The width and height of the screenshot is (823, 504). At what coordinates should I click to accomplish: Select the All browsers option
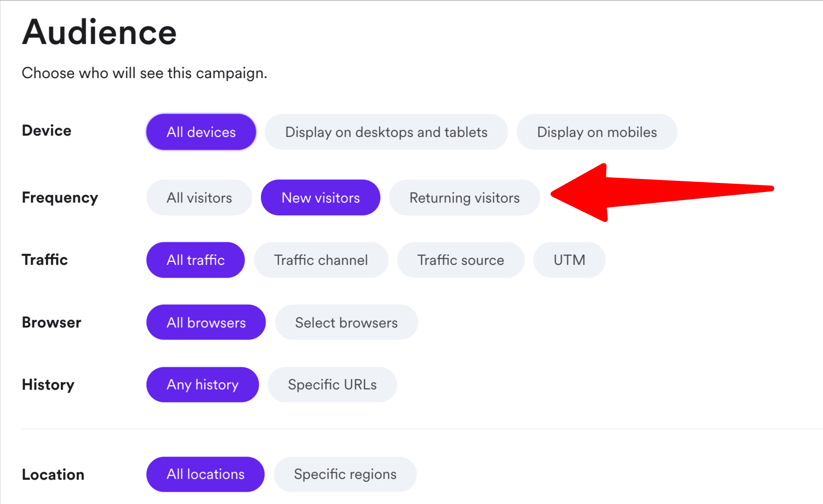pyautogui.click(x=206, y=322)
